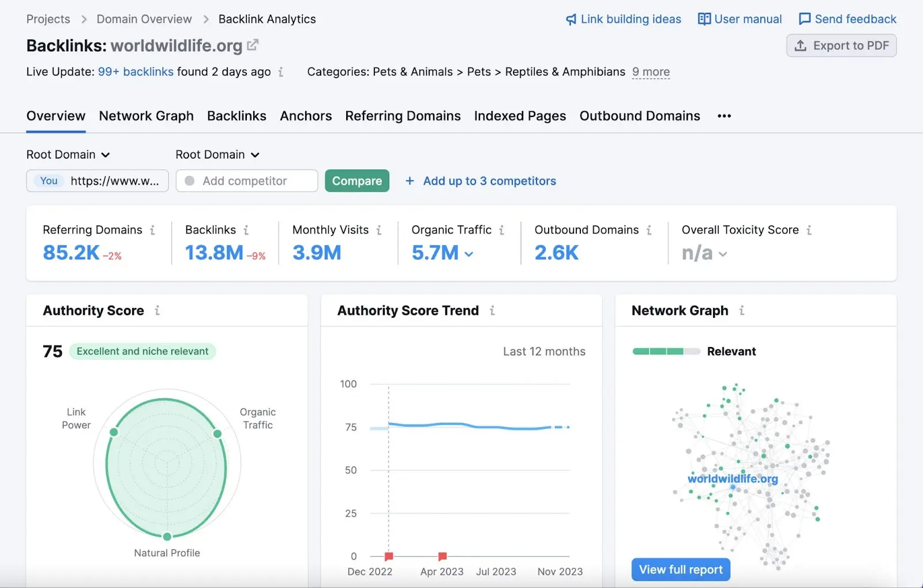Viewport: 923px width, 588px height.
Task: Click the Network Graph info icon
Action: point(742,311)
